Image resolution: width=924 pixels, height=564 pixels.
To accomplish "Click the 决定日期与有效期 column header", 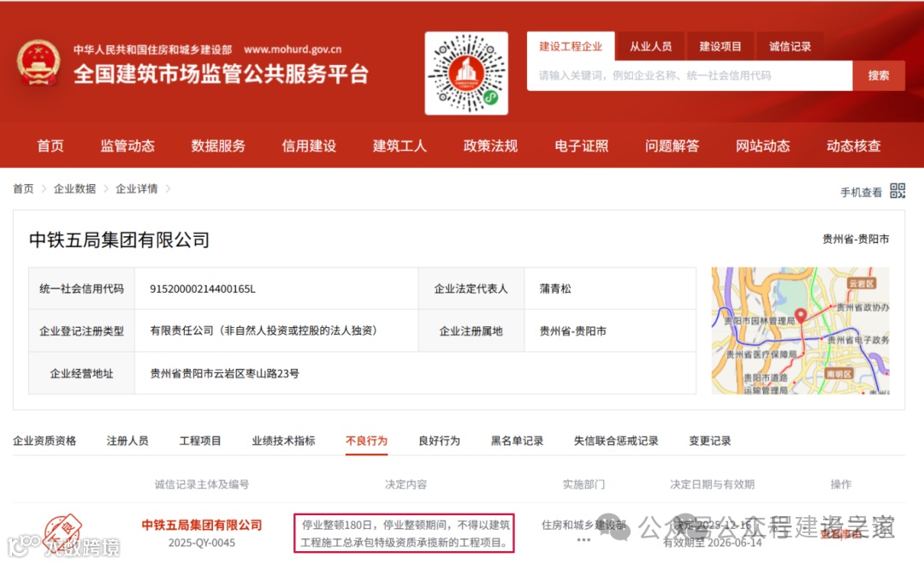I will point(712,484).
